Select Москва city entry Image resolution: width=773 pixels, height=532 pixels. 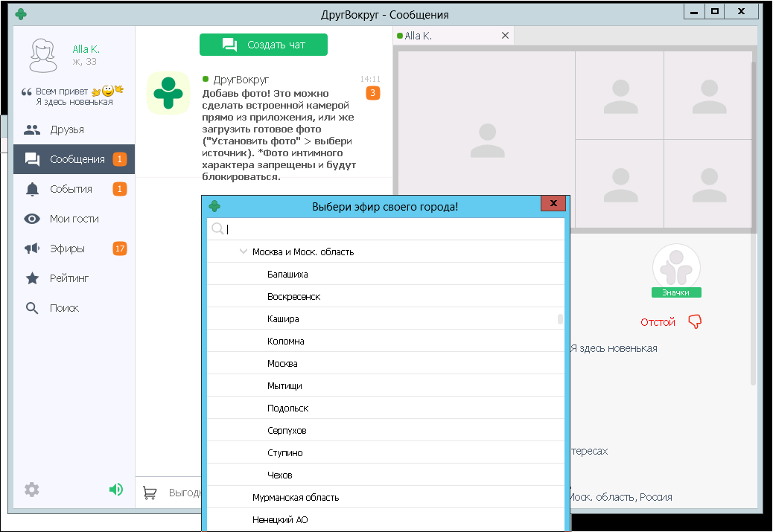[x=386, y=364]
